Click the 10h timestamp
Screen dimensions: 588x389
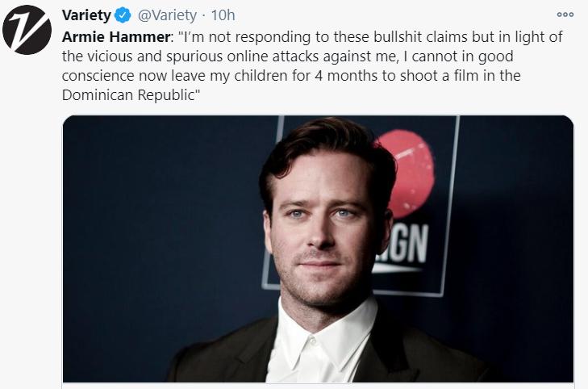point(223,17)
